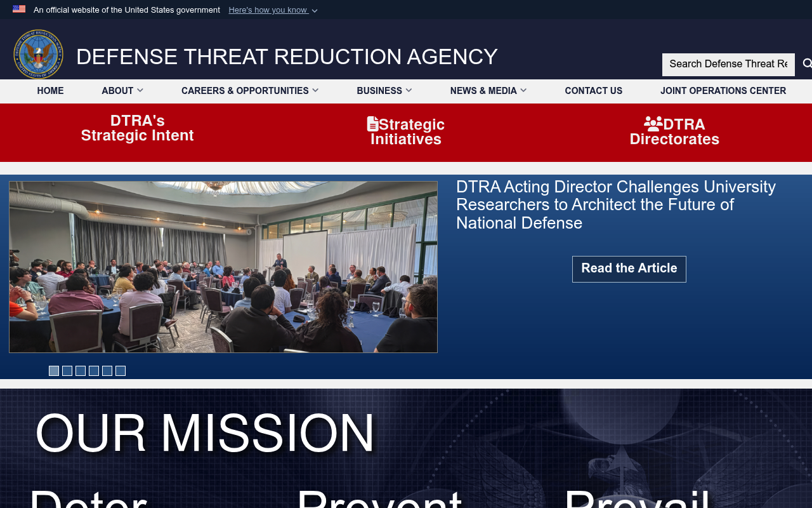Viewport: 812px width, 508px height.
Task: Open Careers & Opportunities menu
Action: click(x=245, y=91)
